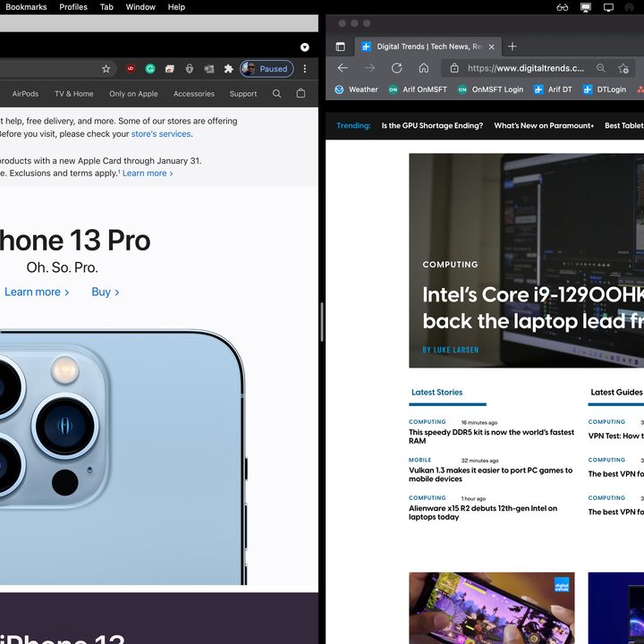This screenshot has width=644, height=644.
Task: Open trending Is the GPU Shortage Ending
Action: click(x=432, y=126)
